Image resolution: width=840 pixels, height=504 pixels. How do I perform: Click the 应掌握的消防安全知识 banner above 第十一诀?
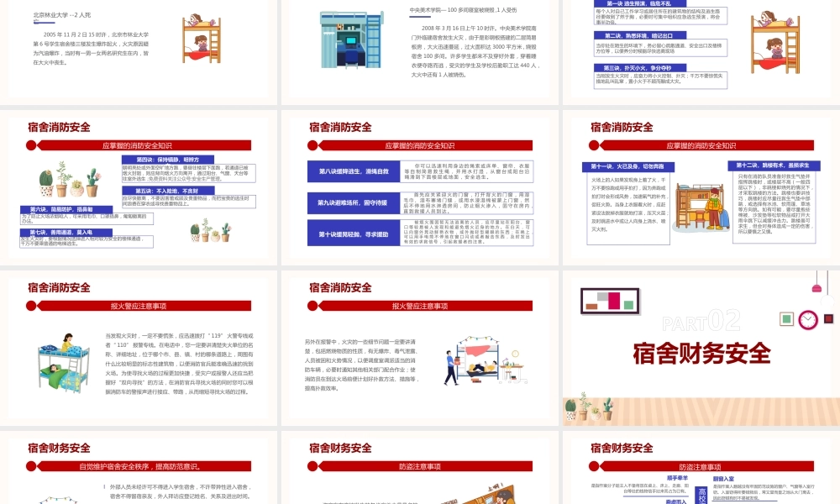point(701,145)
